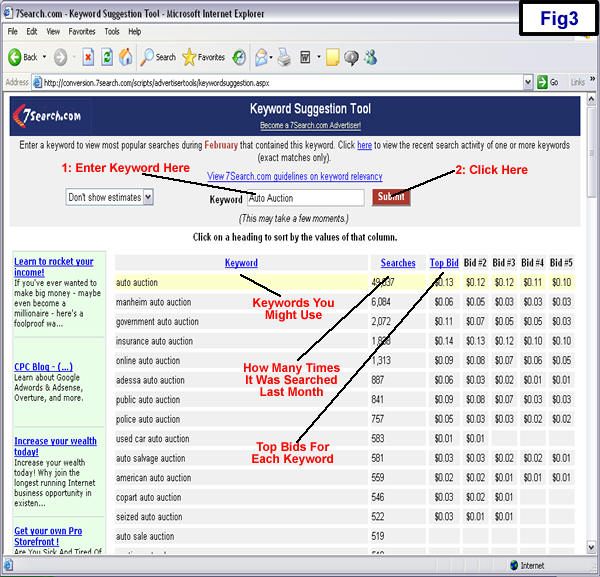Viewport: 600px width, 577px height.
Task: Open the Favorites star toolbar button
Action: 204,57
